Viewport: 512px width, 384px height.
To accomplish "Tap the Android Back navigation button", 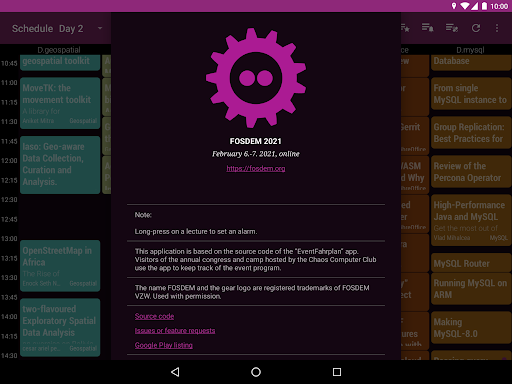I will click(x=175, y=372).
